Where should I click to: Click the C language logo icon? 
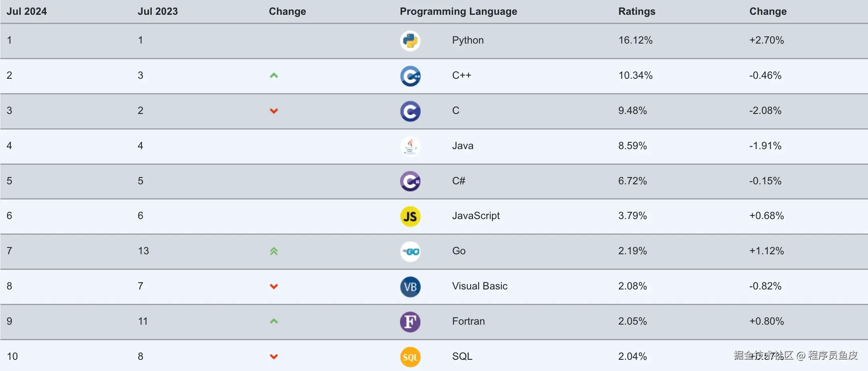click(410, 111)
